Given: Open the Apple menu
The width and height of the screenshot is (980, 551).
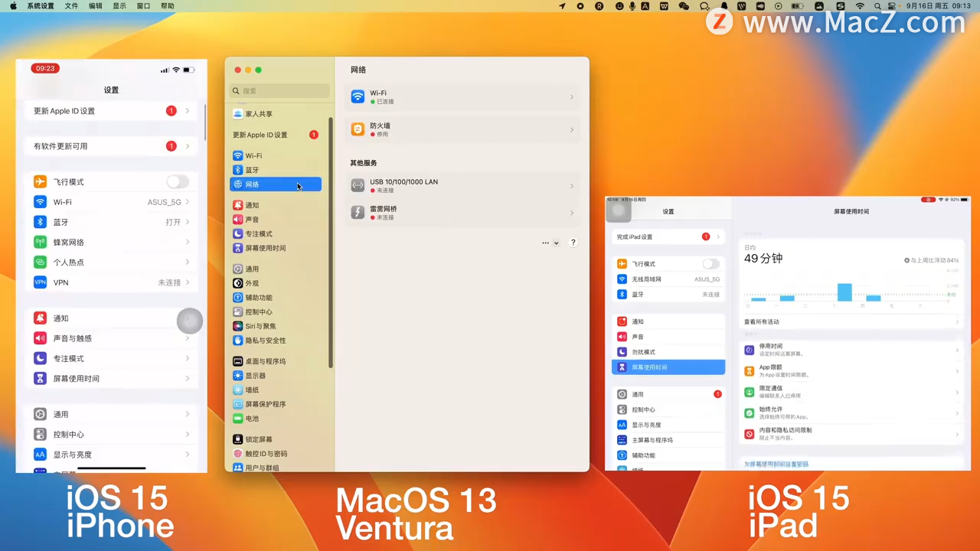Looking at the screenshot, I should tap(13, 6).
